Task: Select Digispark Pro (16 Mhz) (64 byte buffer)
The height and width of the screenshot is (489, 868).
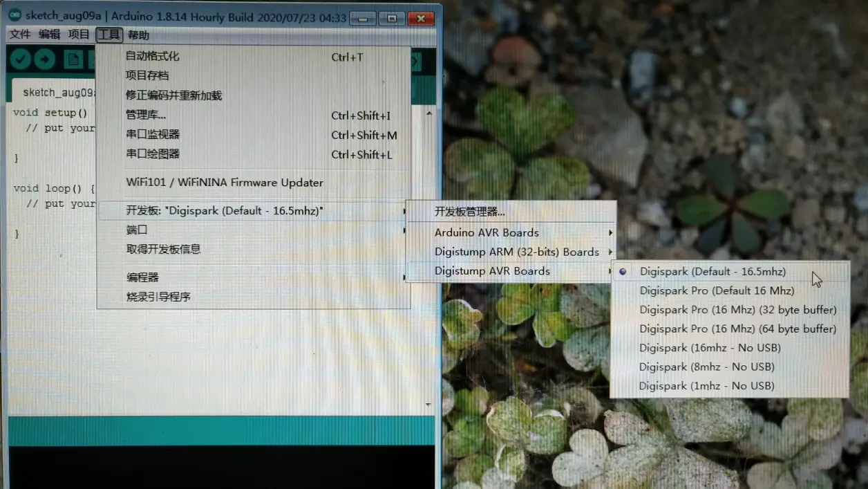Action: (x=730, y=329)
